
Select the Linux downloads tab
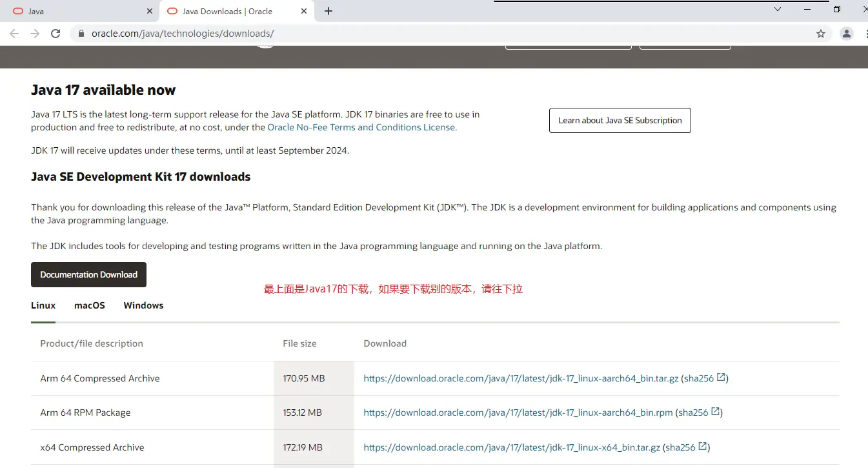pos(43,305)
